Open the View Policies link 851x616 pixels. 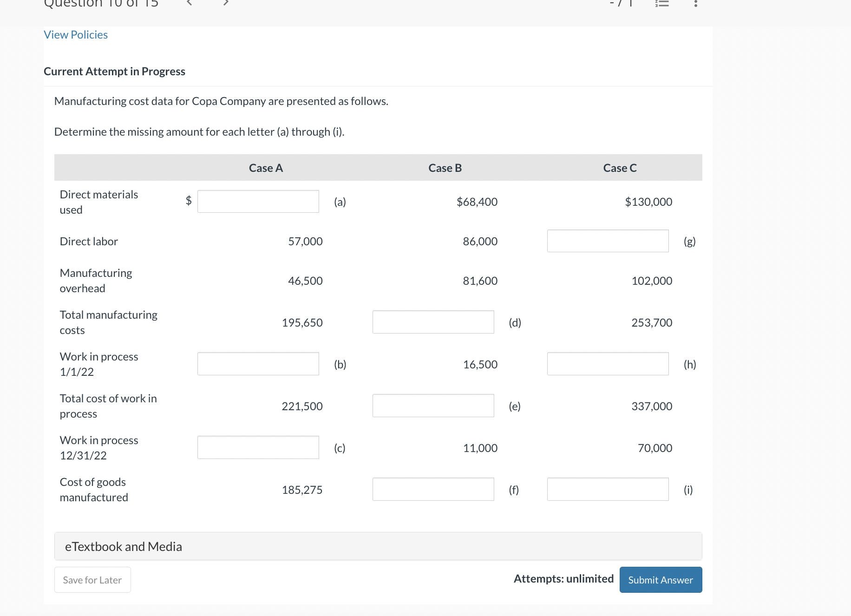(75, 34)
